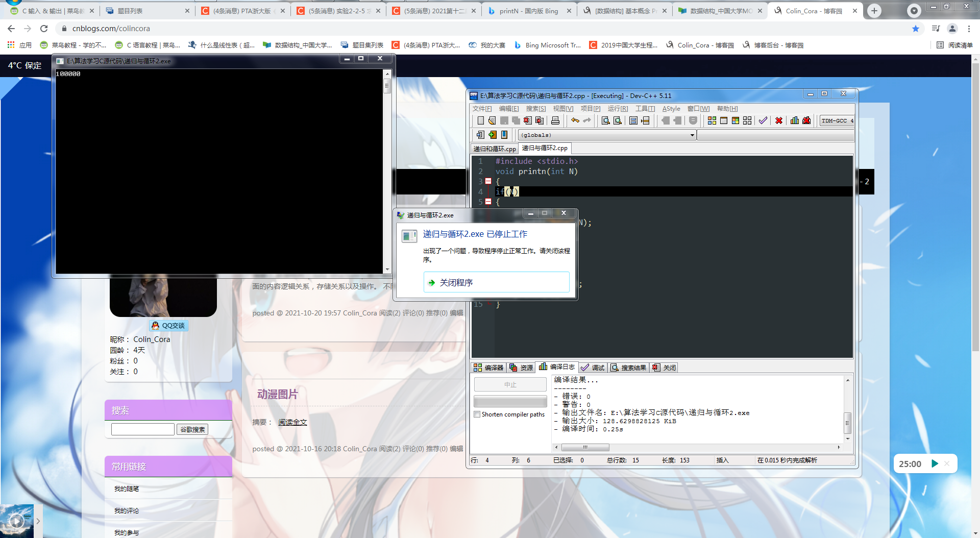This screenshot has height=538, width=980.
Task: Click the Goto Line icon in Dev-C++
Action: [645, 120]
